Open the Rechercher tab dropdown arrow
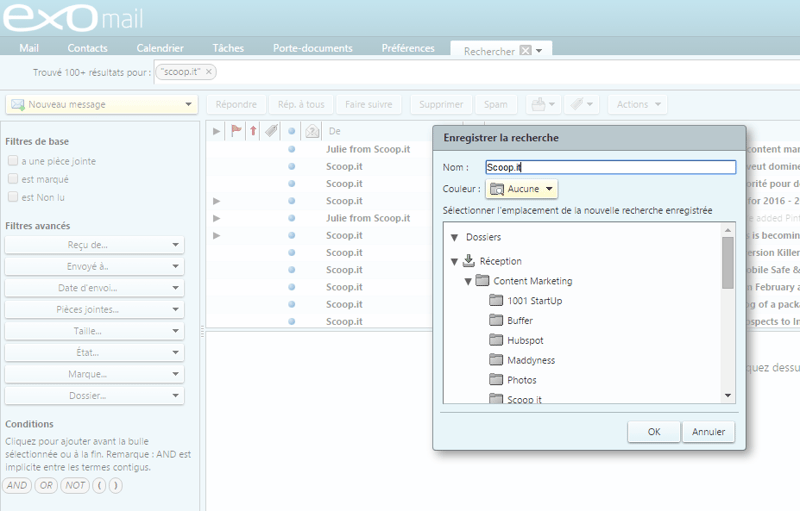The height and width of the screenshot is (511, 800). (539, 50)
